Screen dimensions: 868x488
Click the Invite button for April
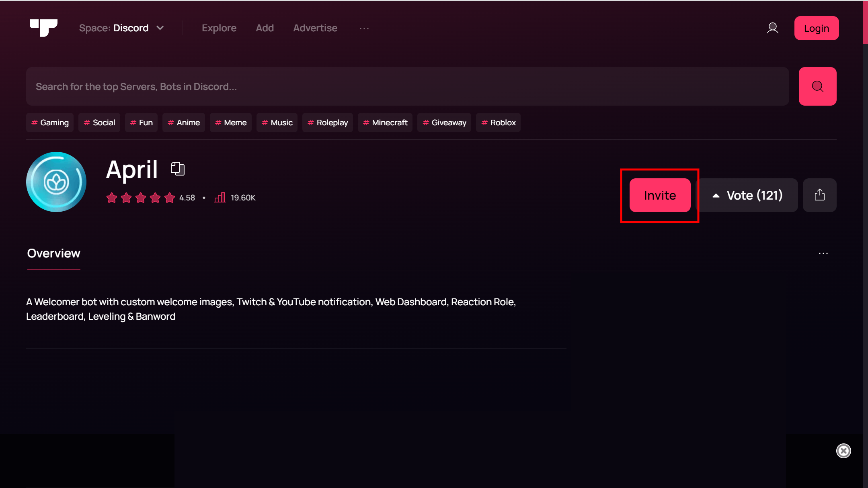[660, 195]
